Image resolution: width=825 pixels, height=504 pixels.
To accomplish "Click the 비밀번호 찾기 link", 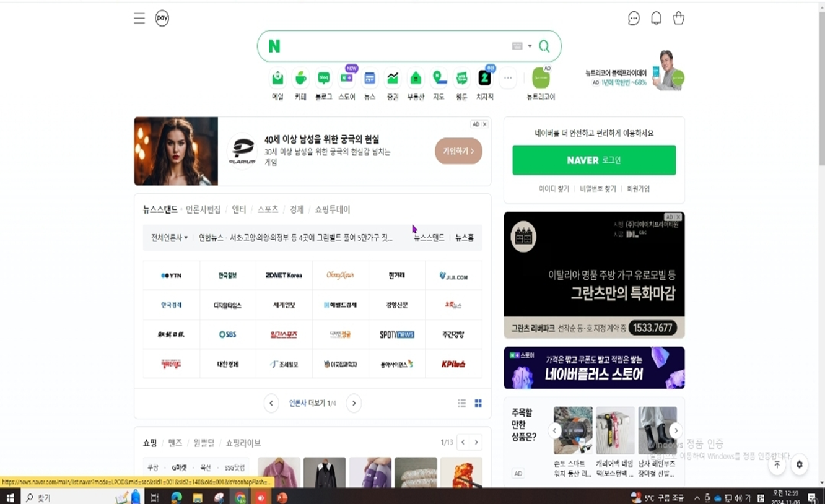I will (598, 189).
